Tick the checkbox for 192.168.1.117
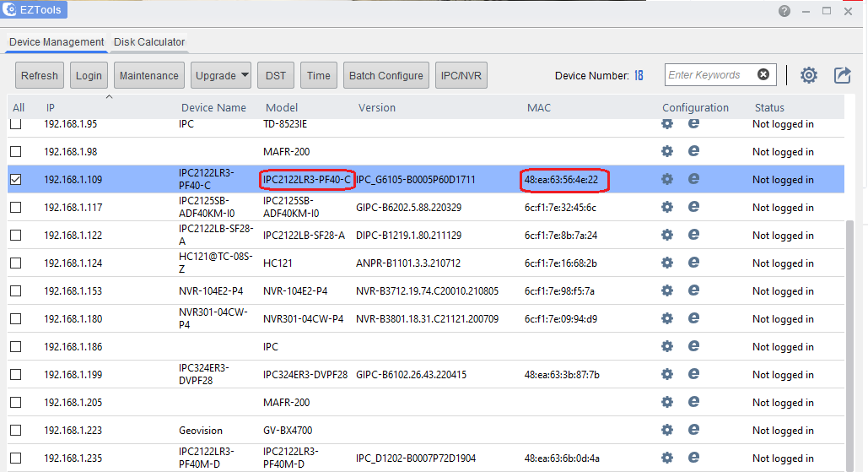Viewport: 868px width, 472px height. (x=16, y=207)
